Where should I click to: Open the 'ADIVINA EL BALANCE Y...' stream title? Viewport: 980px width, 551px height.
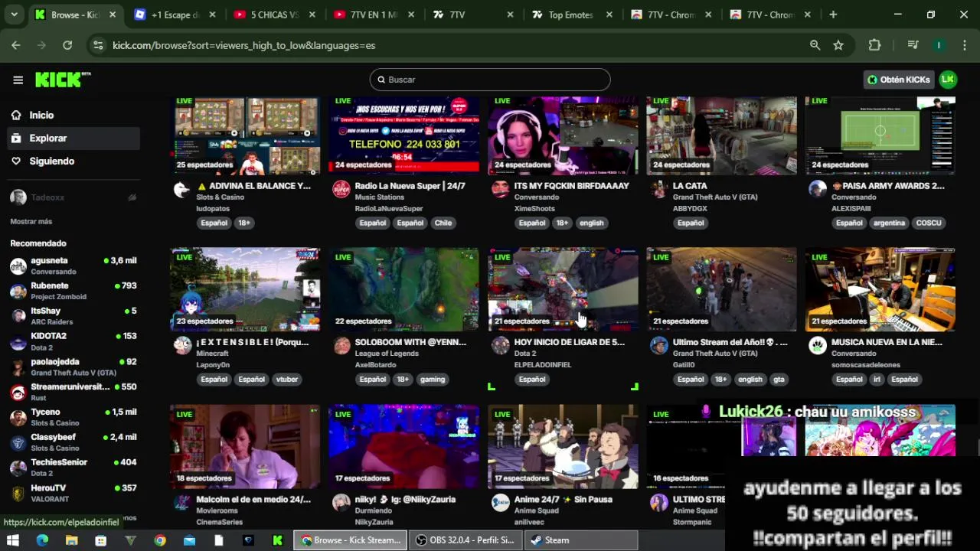point(254,186)
